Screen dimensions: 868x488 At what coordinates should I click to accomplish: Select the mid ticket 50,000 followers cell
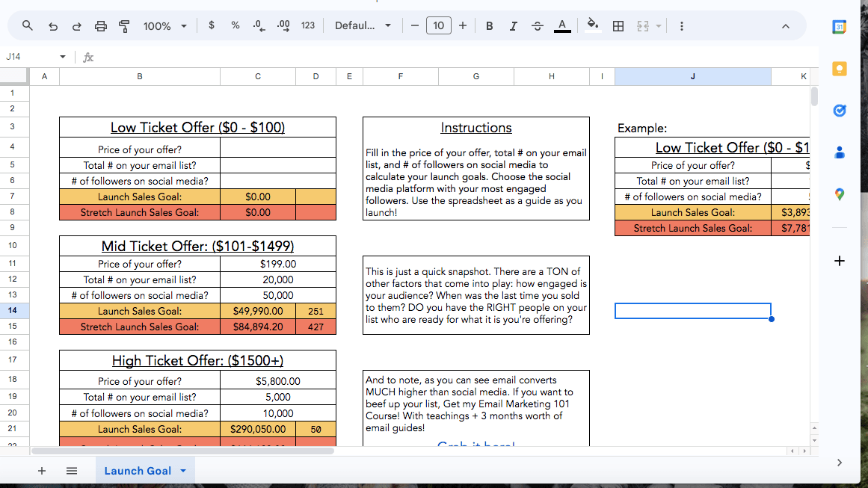278,295
